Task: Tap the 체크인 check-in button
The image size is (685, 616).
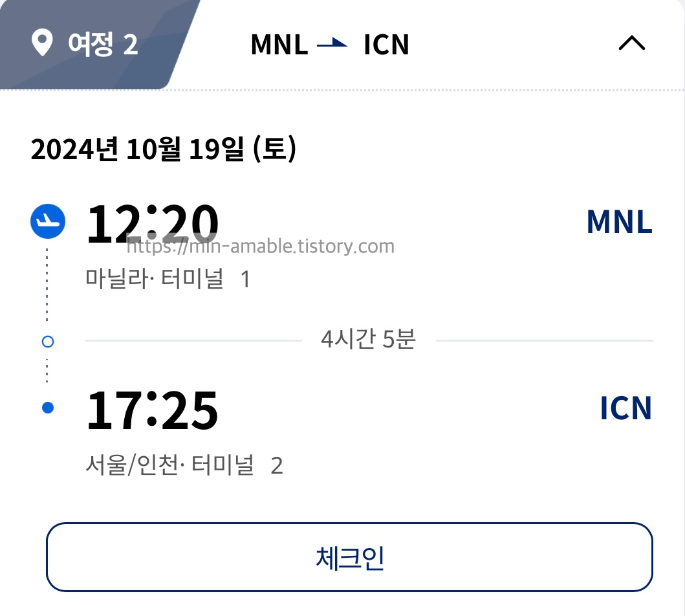Action: click(x=349, y=556)
